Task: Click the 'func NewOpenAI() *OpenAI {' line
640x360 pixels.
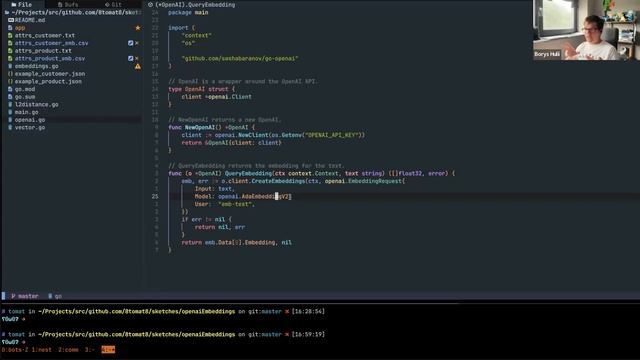Action: (x=211, y=127)
